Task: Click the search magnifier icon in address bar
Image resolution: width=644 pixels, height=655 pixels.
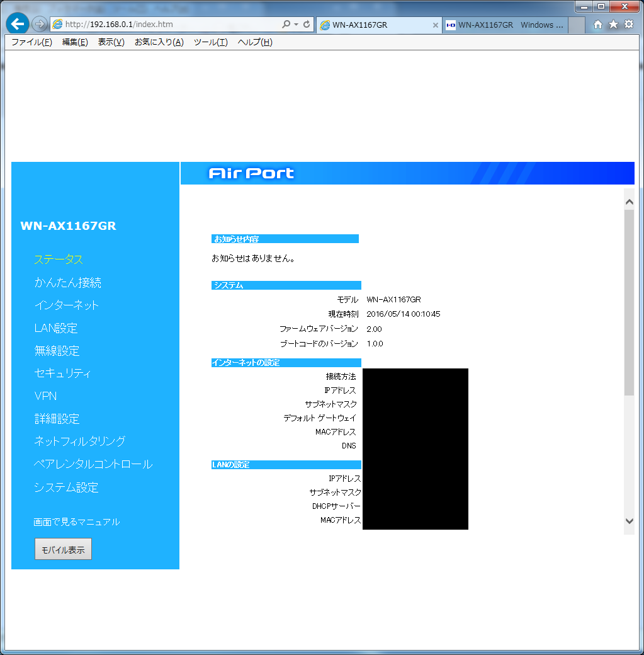Action: (x=286, y=24)
